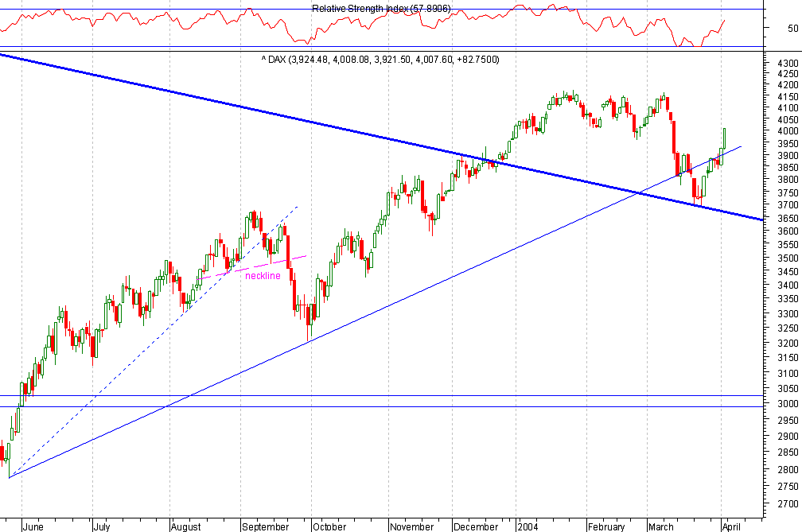
Task: Click the April month label
Action: pyautogui.click(x=731, y=527)
